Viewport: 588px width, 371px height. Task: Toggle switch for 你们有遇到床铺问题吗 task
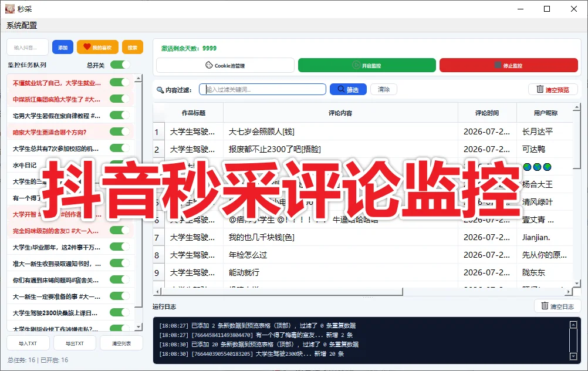[120, 280]
